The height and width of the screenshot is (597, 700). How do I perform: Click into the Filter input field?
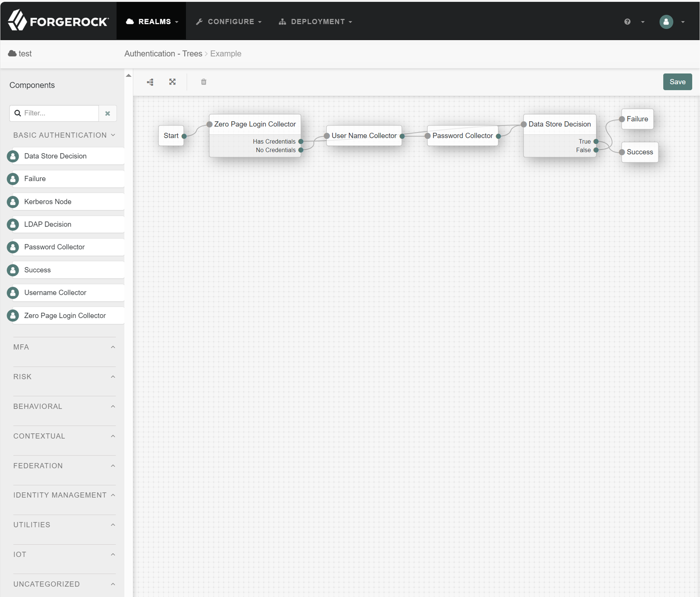point(59,113)
